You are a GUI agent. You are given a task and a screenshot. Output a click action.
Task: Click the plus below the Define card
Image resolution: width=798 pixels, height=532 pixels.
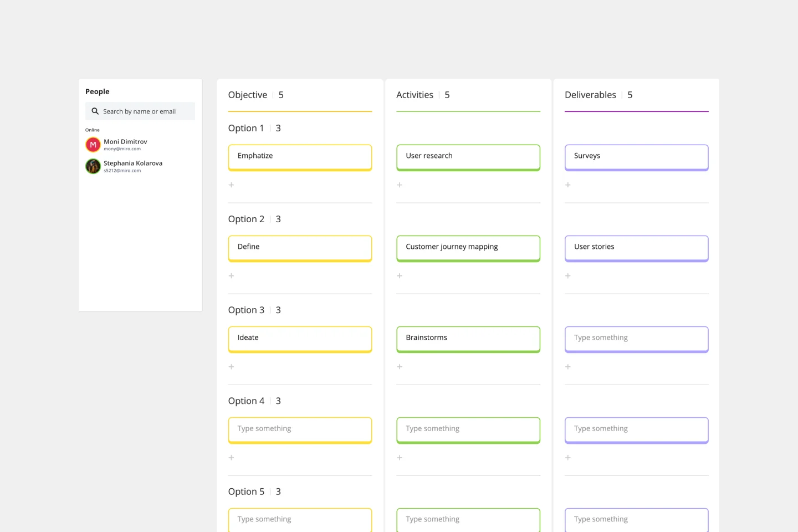point(231,276)
